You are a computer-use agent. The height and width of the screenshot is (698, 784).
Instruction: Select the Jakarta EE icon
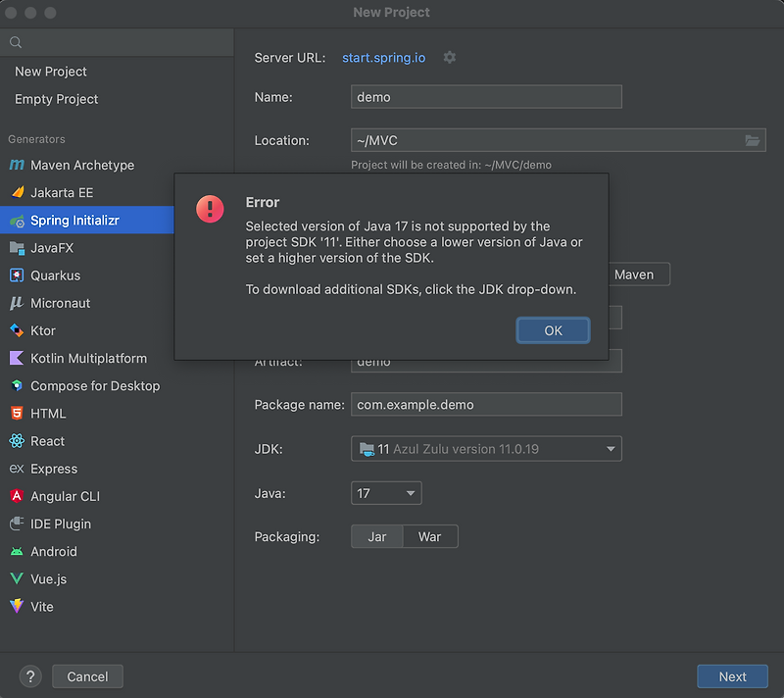click(16, 193)
